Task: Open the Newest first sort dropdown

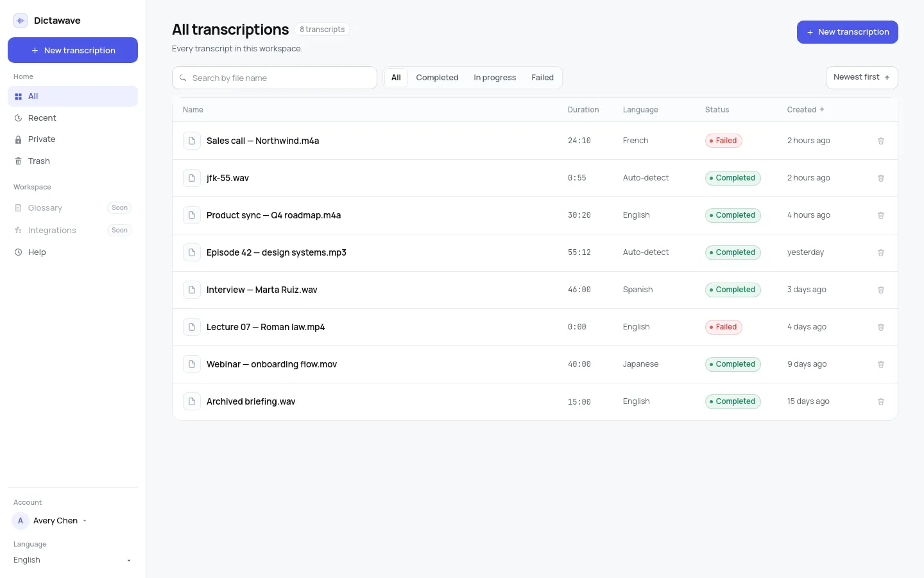Action: pos(862,77)
